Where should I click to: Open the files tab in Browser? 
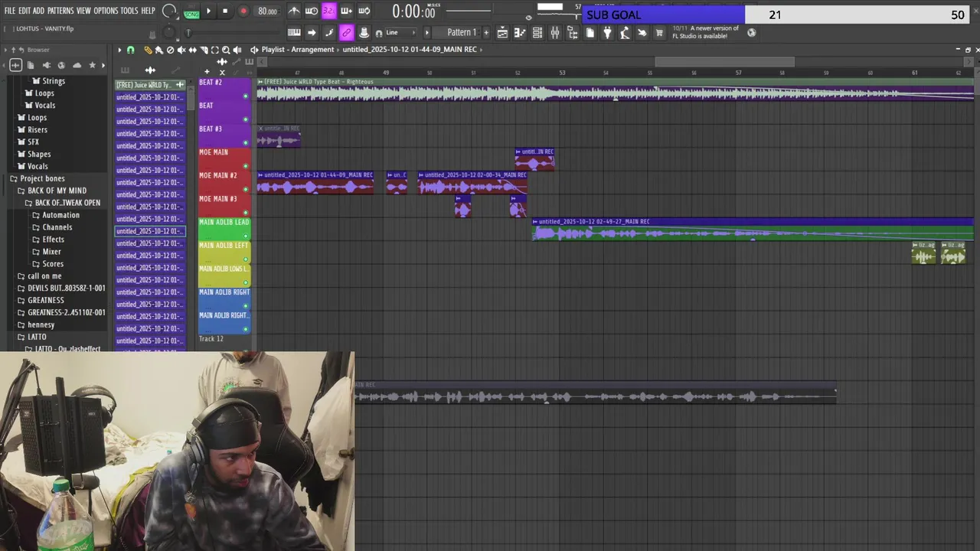point(31,65)
